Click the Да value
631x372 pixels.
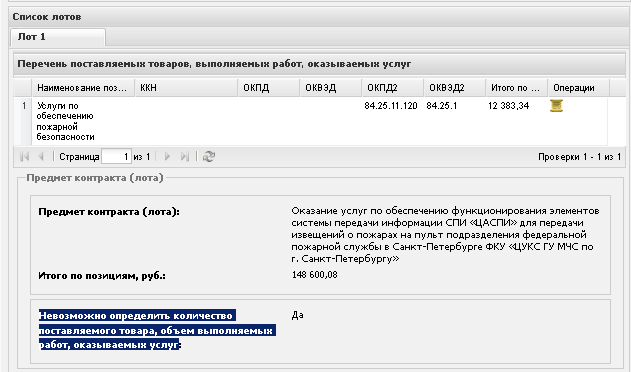pos(297,315)
